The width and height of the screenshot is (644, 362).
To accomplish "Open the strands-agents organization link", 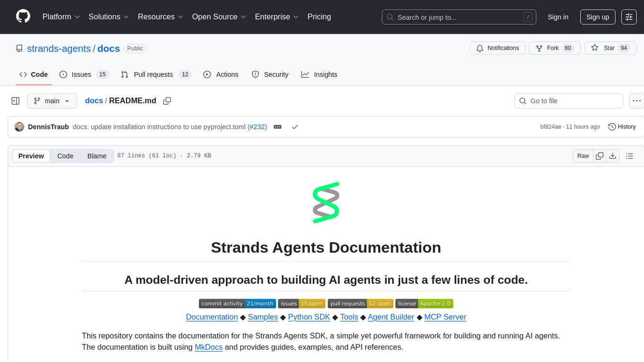I will tap(59, 48).
